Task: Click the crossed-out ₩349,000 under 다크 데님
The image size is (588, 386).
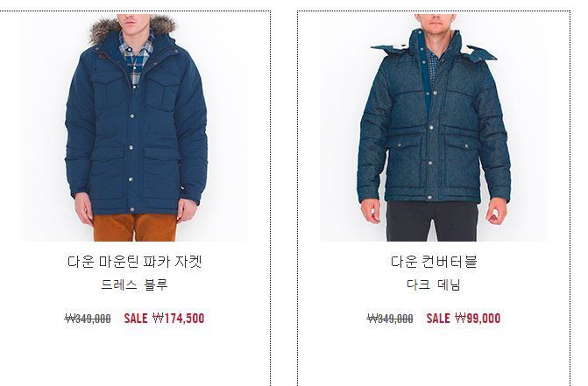Action: 390,319
